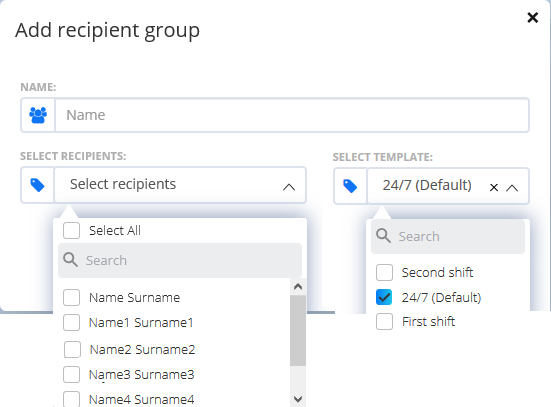Screen dimensions: 551x407
Task: Click the tag icon beside Select template
Action: point(350,186)
